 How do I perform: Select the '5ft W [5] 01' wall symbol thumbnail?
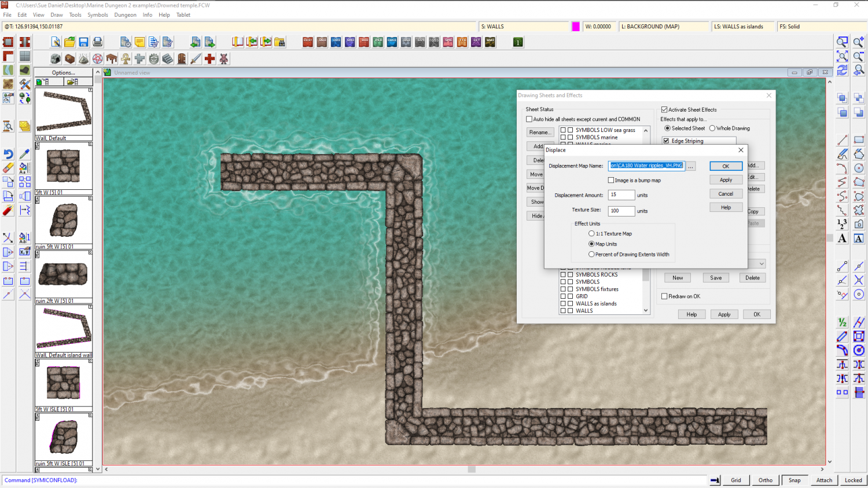click(x=64, y=167)
